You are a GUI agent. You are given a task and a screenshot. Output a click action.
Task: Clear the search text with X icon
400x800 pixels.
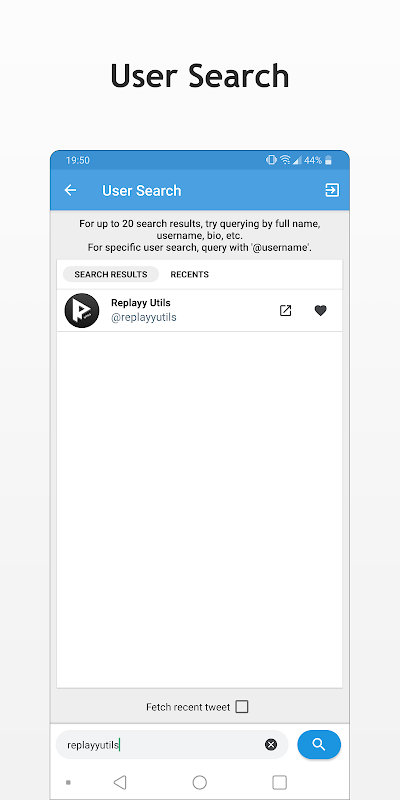click(x=271, y=745)
